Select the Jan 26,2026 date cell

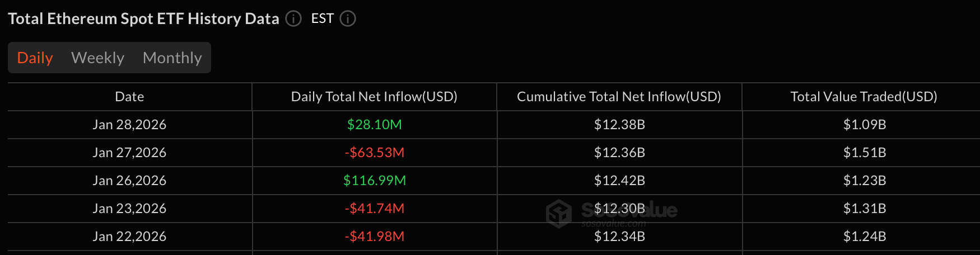(129, 181)
